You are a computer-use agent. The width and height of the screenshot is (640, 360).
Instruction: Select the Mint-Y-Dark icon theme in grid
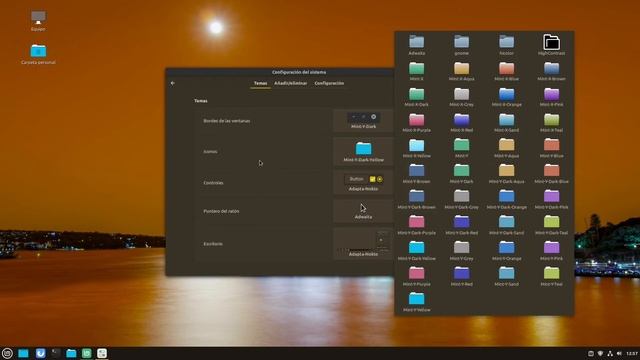coord(461,173)
